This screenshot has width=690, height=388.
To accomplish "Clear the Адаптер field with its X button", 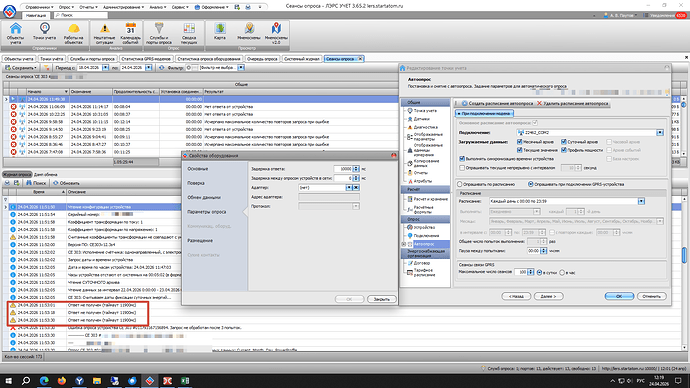I will (356, 188).
